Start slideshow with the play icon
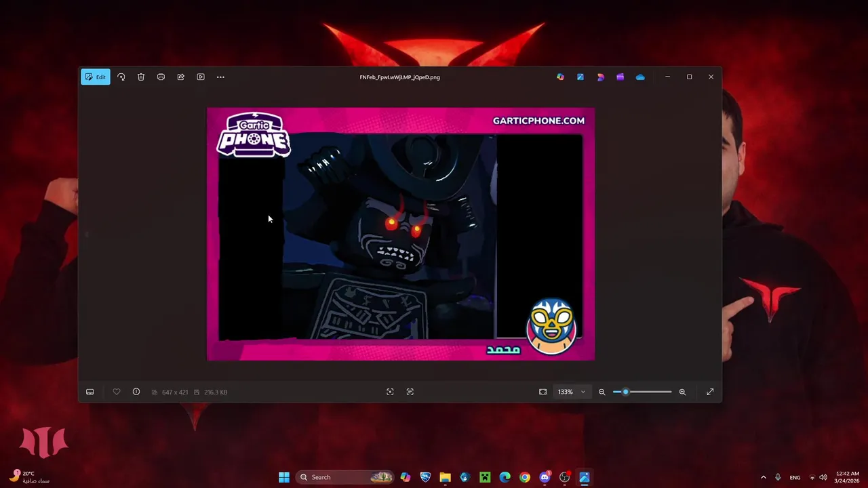The image size is (868, 488). 201,77
